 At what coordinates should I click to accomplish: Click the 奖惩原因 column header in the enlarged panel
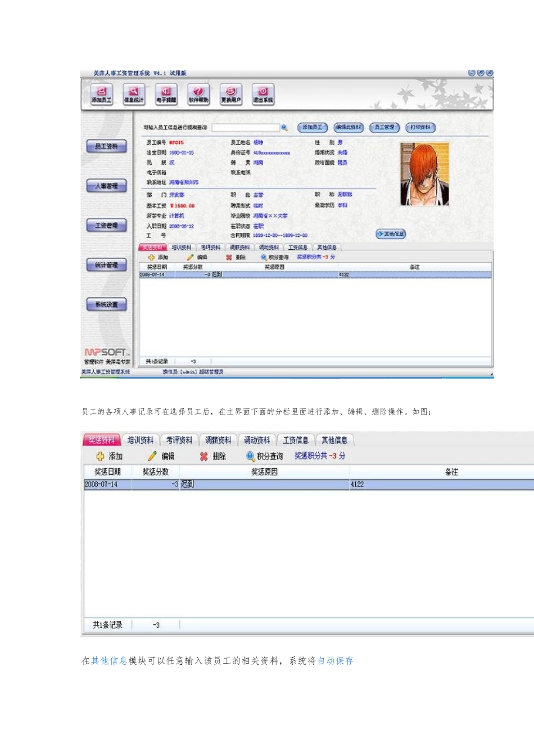click(x=264, y=472)
